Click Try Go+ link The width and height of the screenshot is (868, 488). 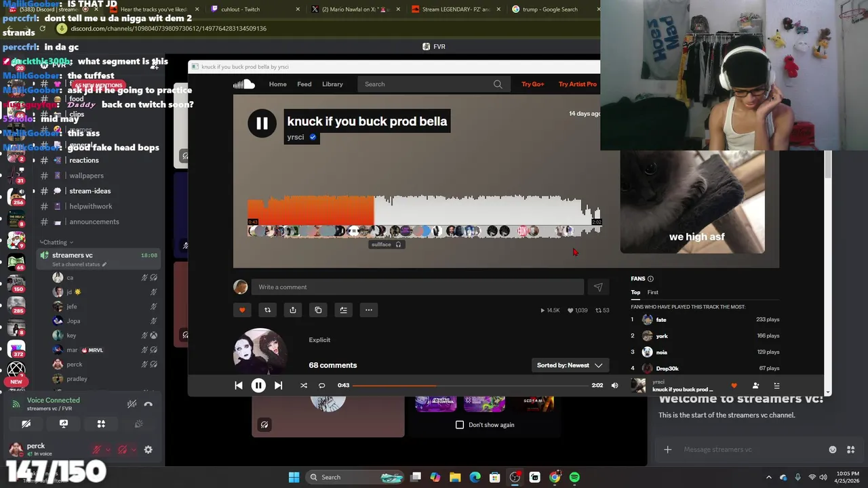532,84
